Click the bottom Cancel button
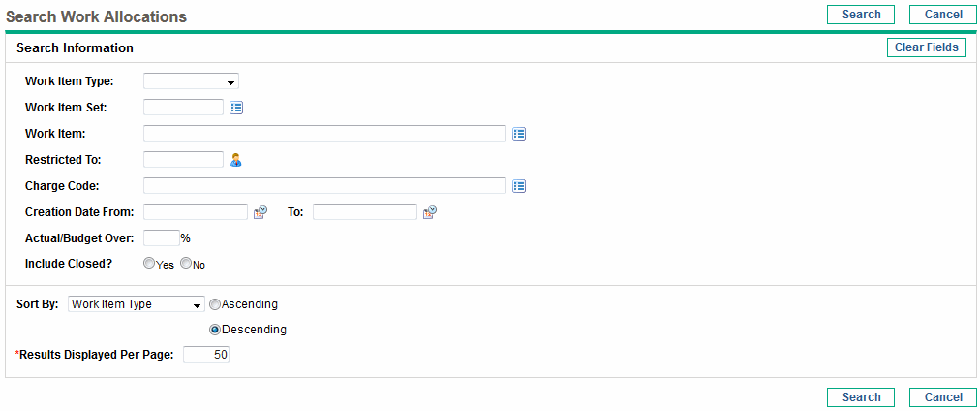 coord(943,397)
